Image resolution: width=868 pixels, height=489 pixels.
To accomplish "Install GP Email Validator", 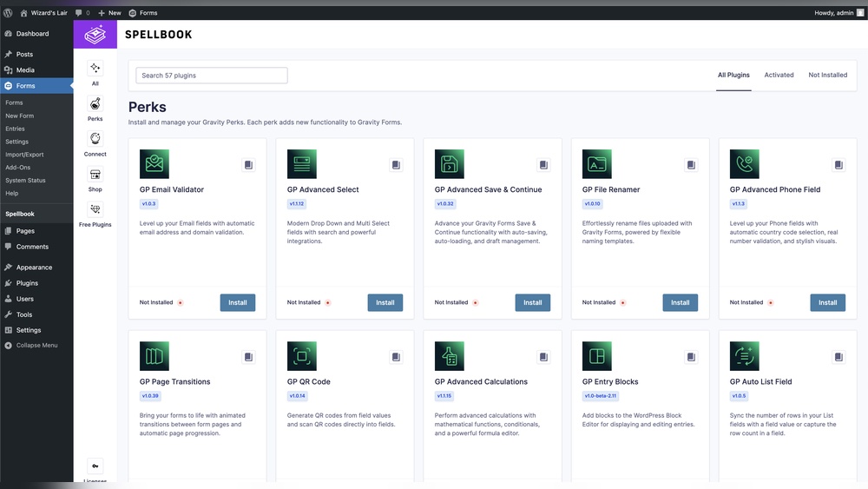I will (x=238, y=302).
